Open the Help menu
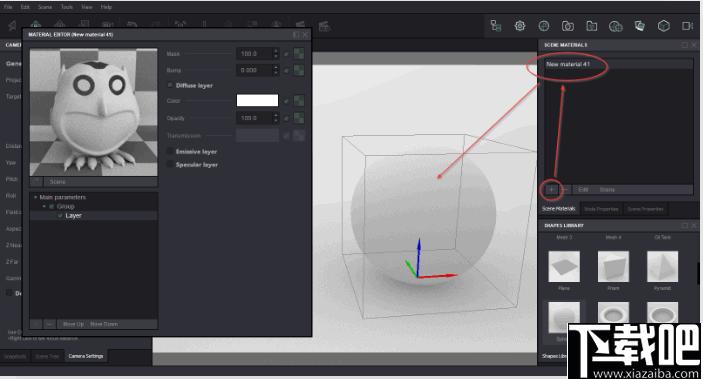The image size is (703, 379). (x=106, y=7)
